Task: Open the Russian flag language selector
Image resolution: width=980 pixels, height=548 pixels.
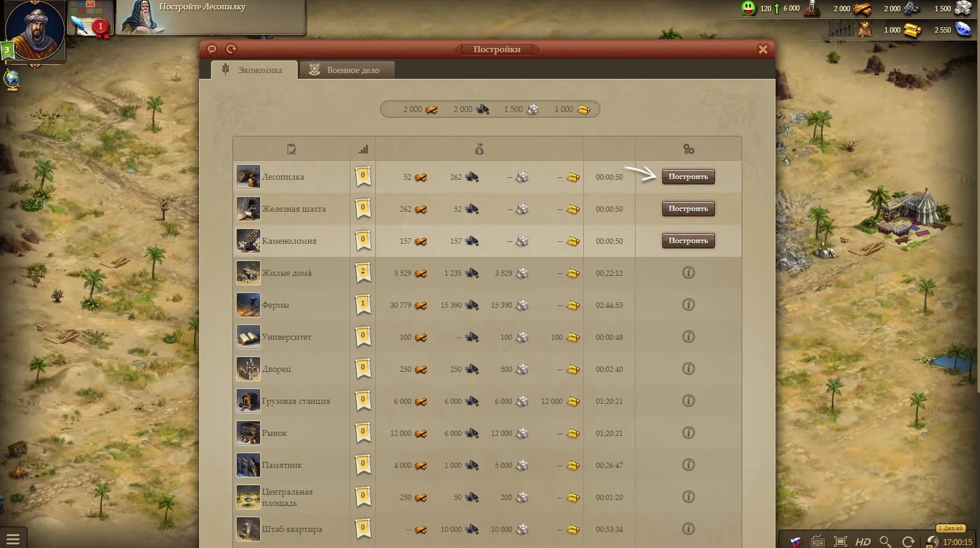Action: click(x=796, y=541)
